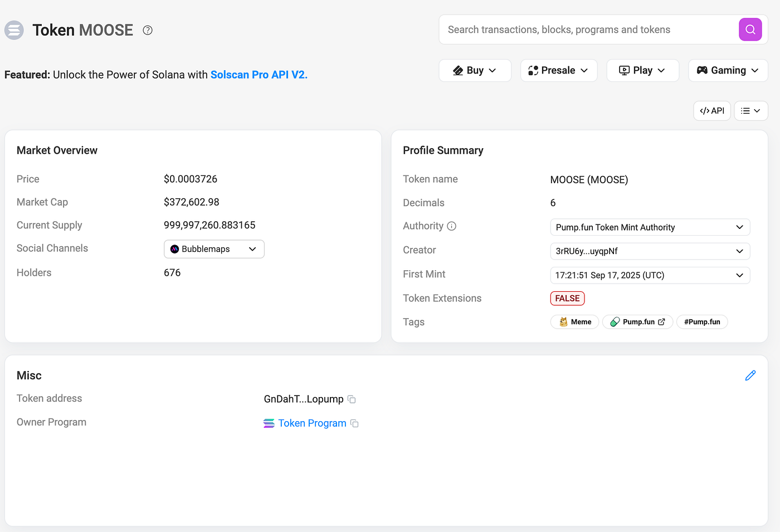Click the token name MOOSE (MOOSE)

pyautogui.click(x=589, y=179)
